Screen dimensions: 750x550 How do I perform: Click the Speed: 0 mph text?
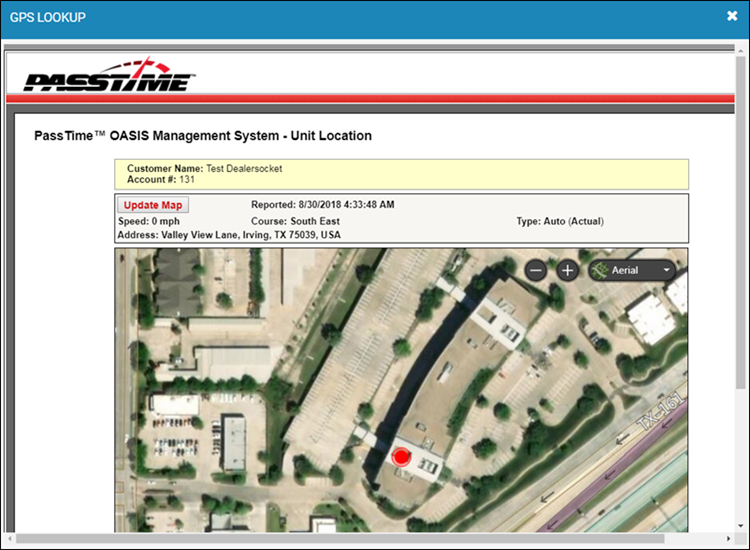click(x=149, y=221)
